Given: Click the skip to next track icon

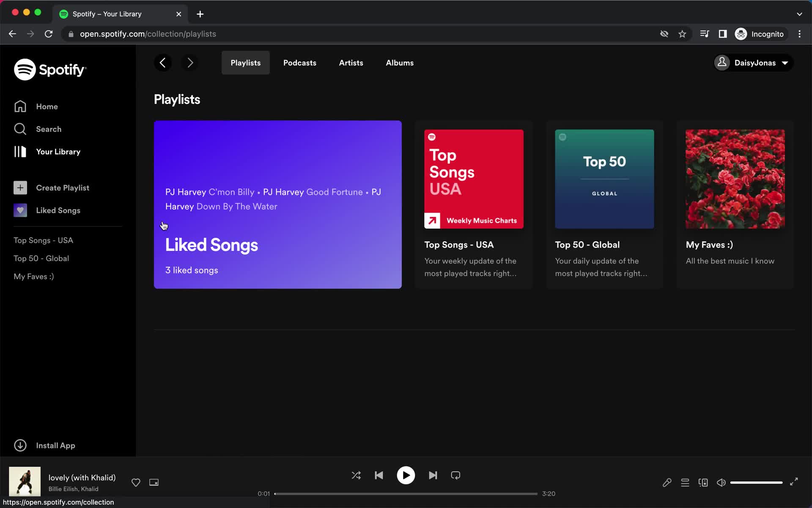Looking at the screenshot, I should click(433, 475).
